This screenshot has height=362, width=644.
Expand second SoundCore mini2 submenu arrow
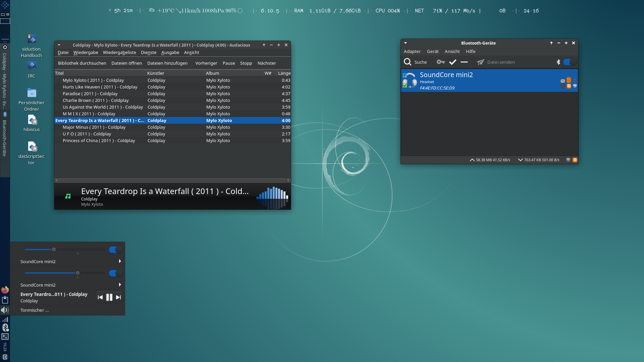120,285
